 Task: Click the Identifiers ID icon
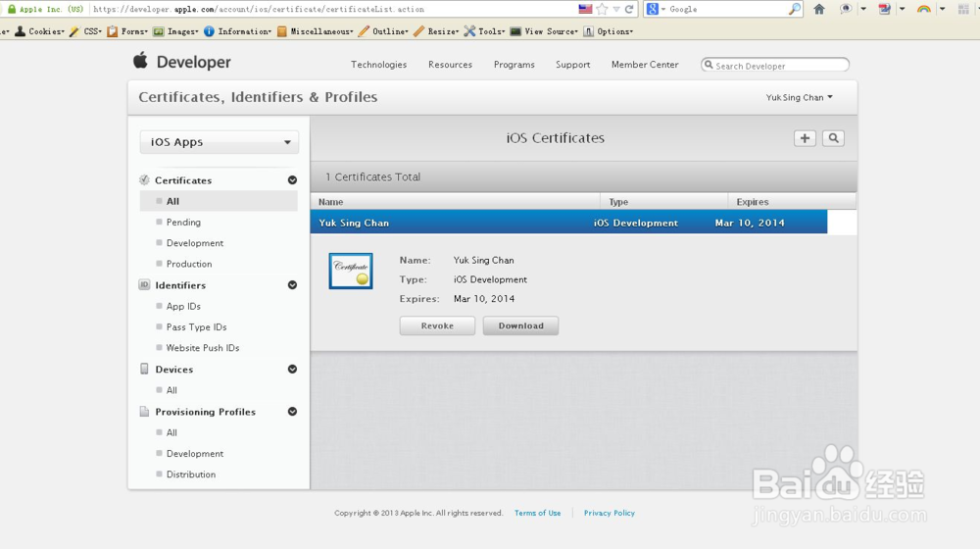(x=144, y=284)
